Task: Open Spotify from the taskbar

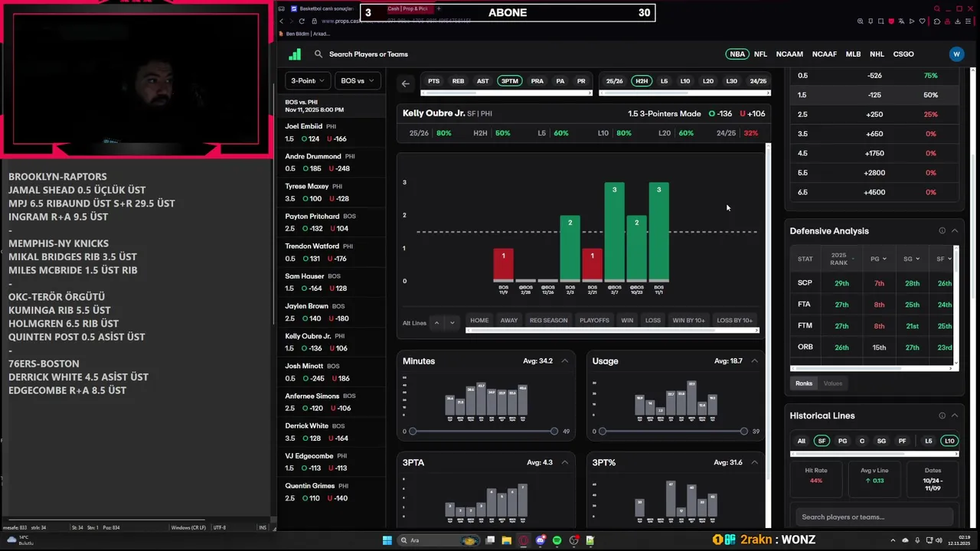Action: coord(557,540)
